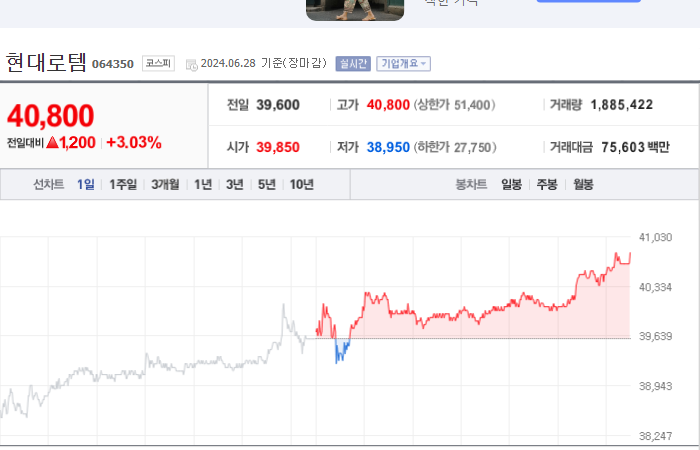
Task: Switch chart to 10년 range
Action: tap(302, 184)
